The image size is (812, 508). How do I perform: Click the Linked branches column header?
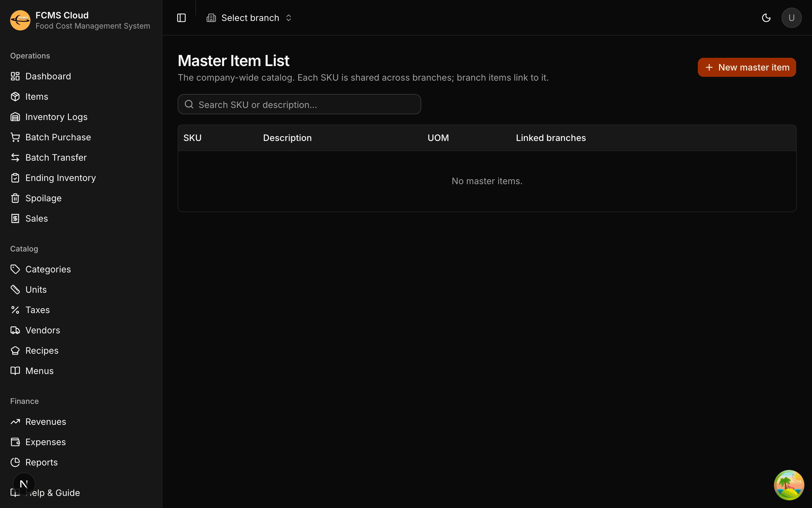[551, 138]
